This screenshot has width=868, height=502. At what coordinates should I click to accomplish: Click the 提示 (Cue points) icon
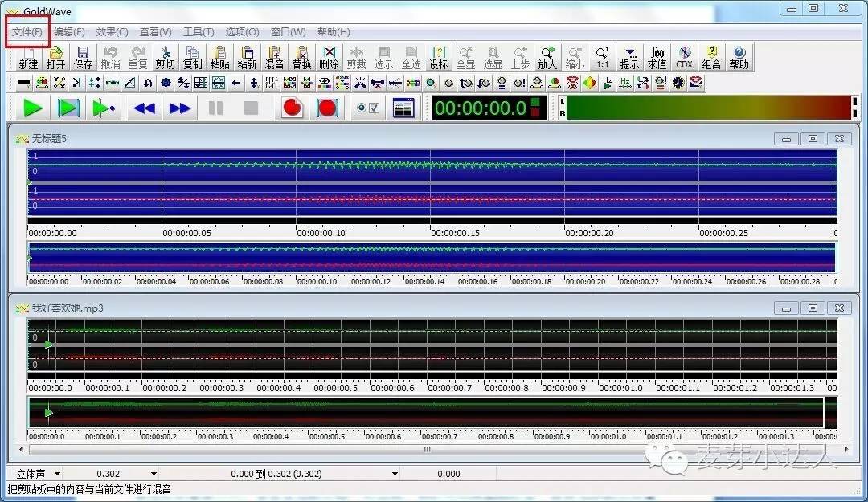629,58
